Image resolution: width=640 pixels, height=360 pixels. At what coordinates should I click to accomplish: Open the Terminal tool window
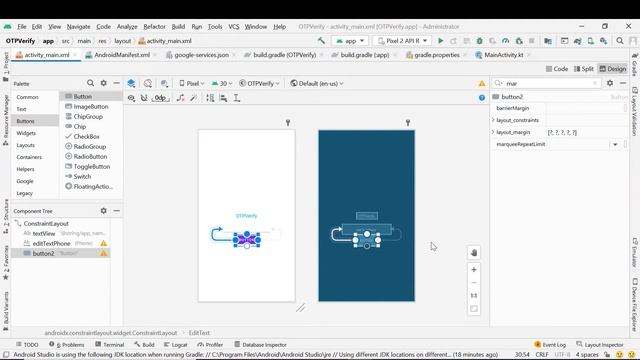pyautogui.click(x=109, y=345)
